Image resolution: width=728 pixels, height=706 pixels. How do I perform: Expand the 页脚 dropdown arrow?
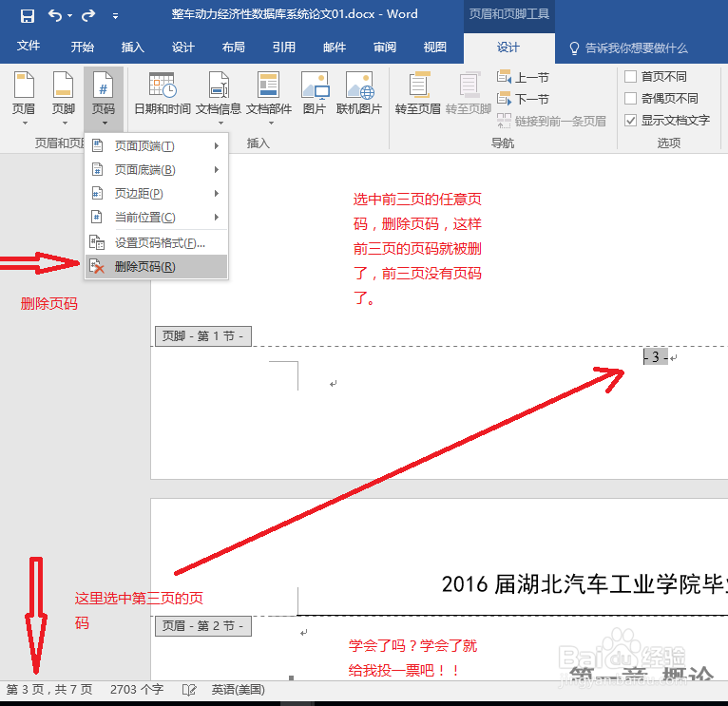point(65,123)
